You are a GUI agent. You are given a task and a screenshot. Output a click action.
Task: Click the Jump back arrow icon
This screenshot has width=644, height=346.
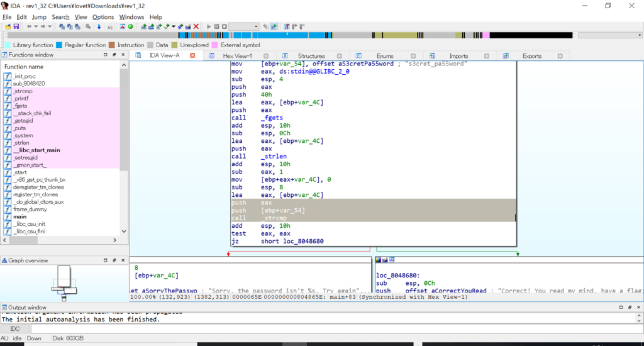coord(29,26)
